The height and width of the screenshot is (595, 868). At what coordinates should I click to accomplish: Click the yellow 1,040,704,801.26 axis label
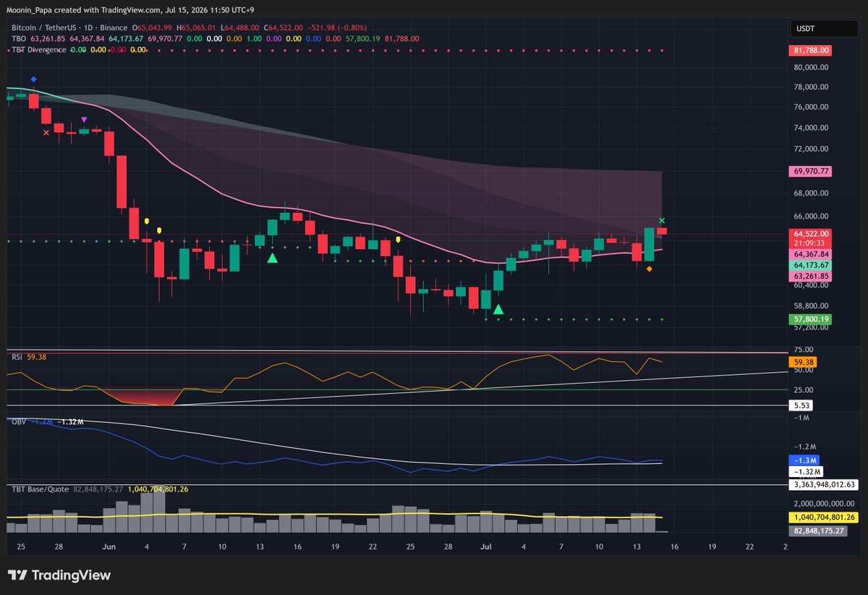click(x=825, y=518)
